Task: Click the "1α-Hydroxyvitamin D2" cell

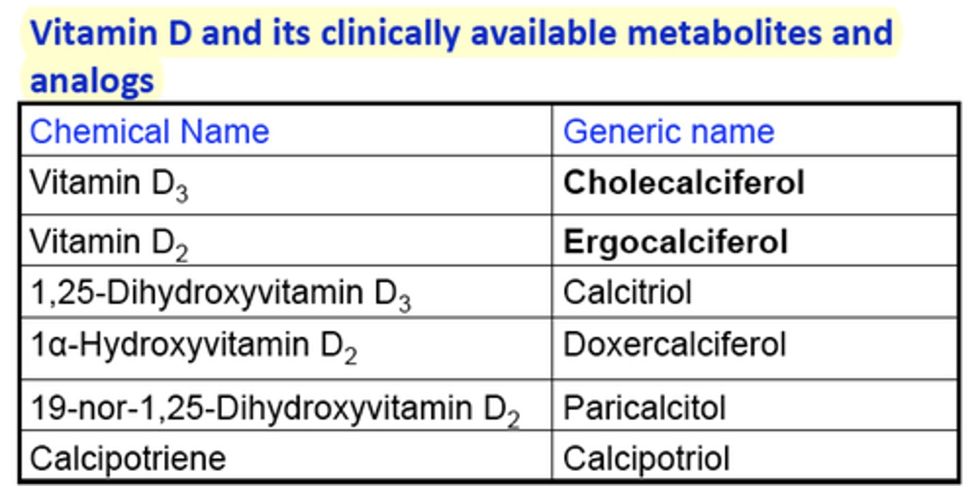Action: click(x=193, y=346)
